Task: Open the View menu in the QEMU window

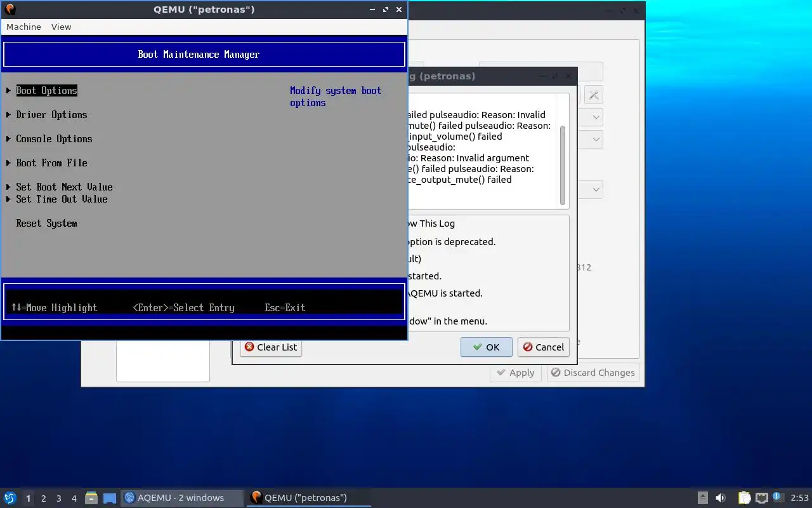Action: pos(61,27)
